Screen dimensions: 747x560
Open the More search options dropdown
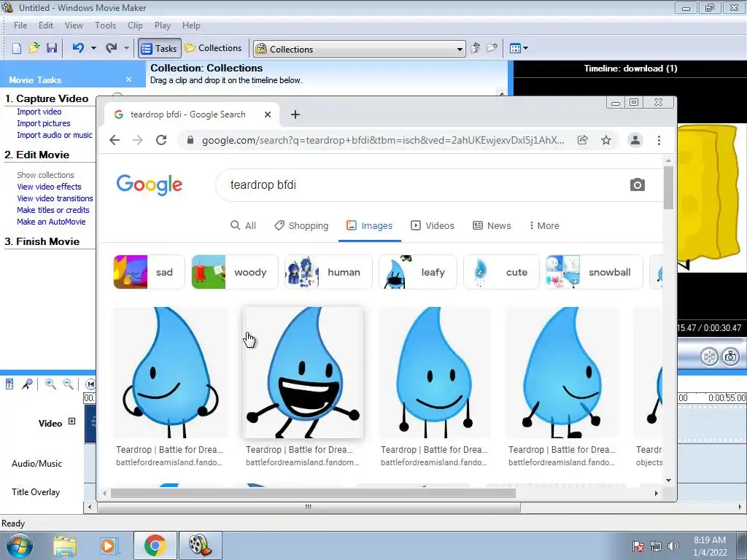[x=544, y=226]
